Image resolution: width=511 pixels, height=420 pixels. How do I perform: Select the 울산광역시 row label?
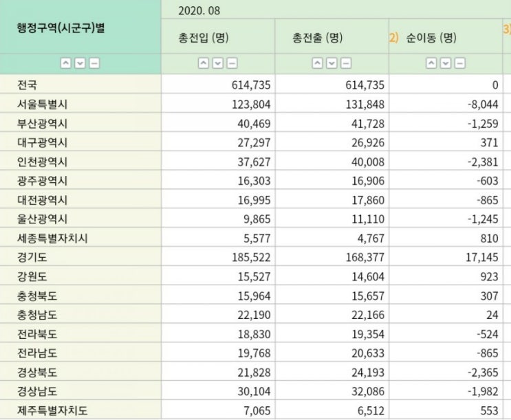click(42, 219)
